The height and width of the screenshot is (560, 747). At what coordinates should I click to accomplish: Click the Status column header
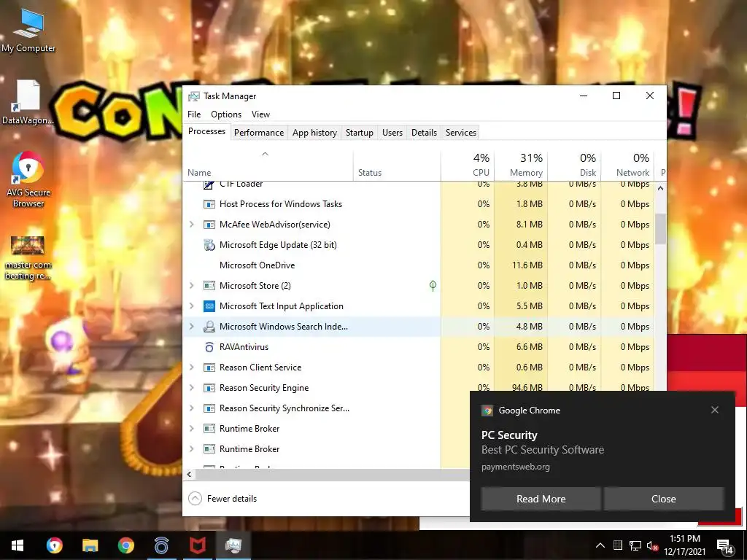(397, 164)
